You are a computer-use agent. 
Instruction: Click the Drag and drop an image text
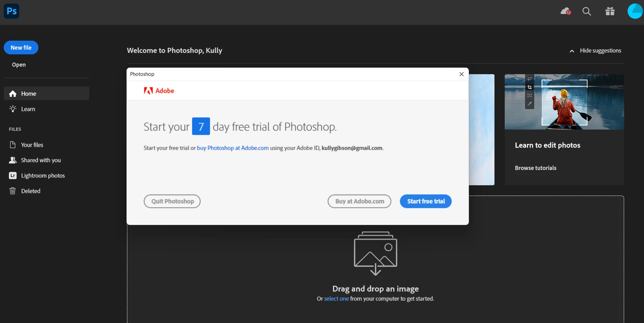[375, 289]
